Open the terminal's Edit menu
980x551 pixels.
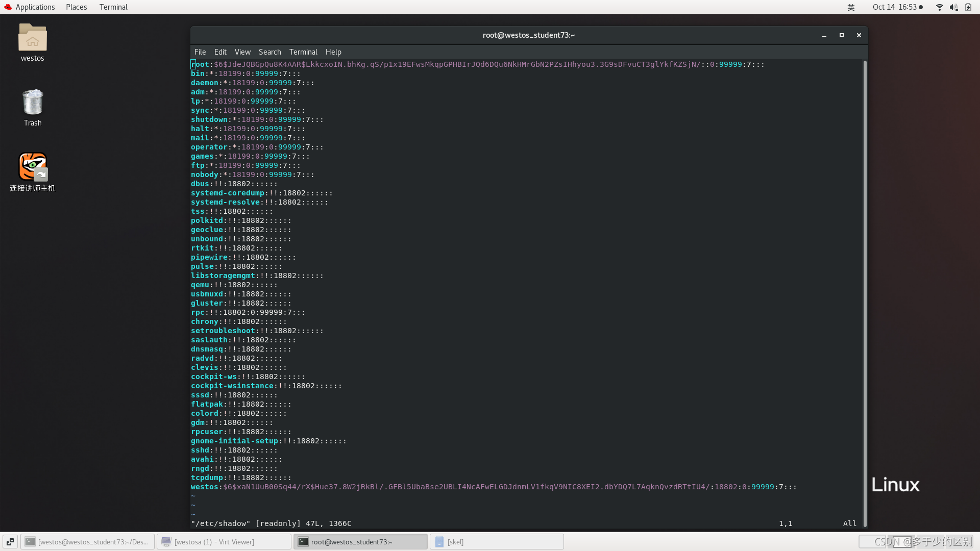coord(220,52)
